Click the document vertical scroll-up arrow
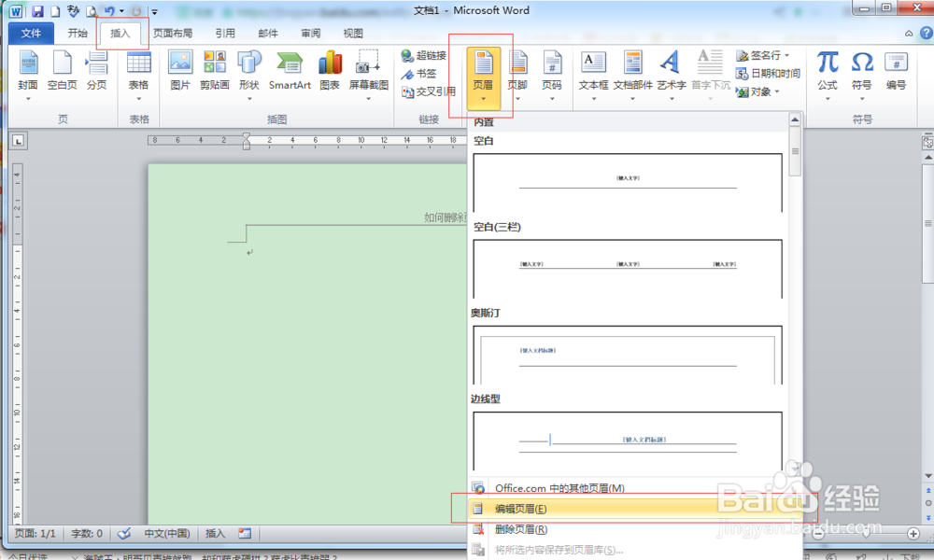The width and height of the screenshot is (934, 560). click(928, 157)
